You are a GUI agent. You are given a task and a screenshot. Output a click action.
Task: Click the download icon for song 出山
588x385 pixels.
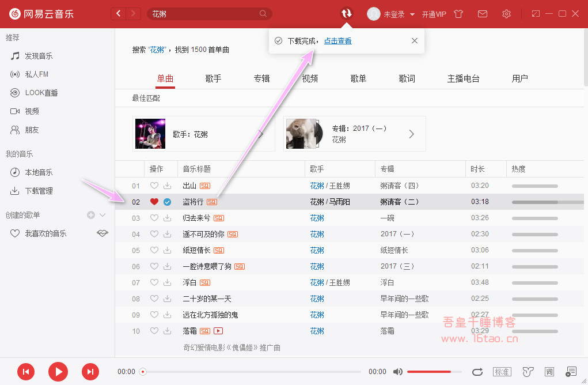(x=167, y=186)
